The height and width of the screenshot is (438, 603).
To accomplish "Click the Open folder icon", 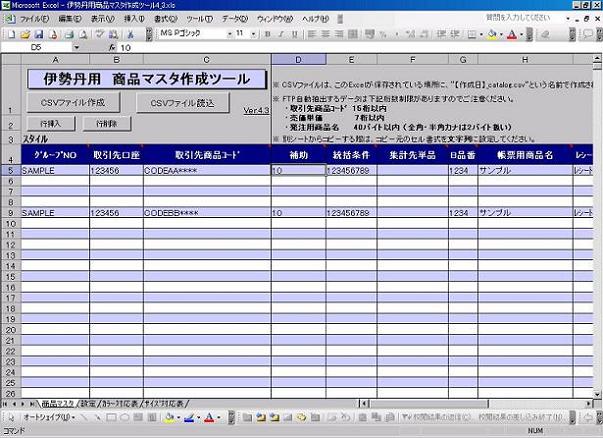I will click(25, 35).
